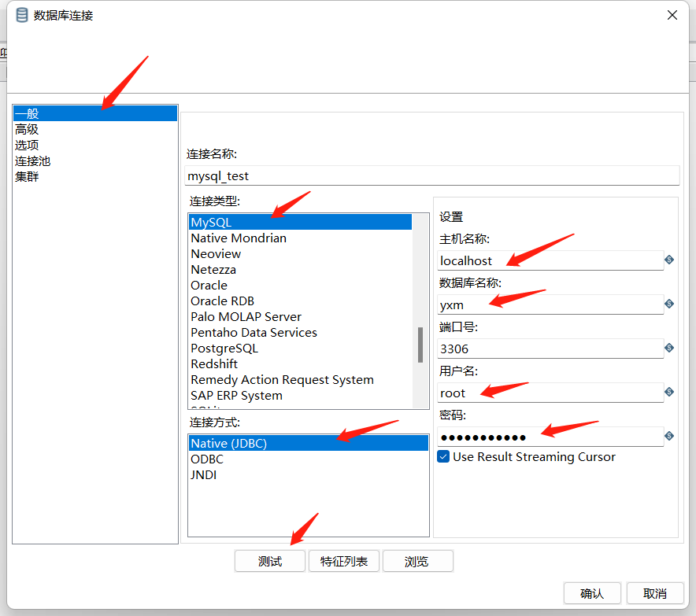Image resolution: width=696 pixels, height=616 pixels.
Task: Select the 一般 category
Action: coord(95,113)
